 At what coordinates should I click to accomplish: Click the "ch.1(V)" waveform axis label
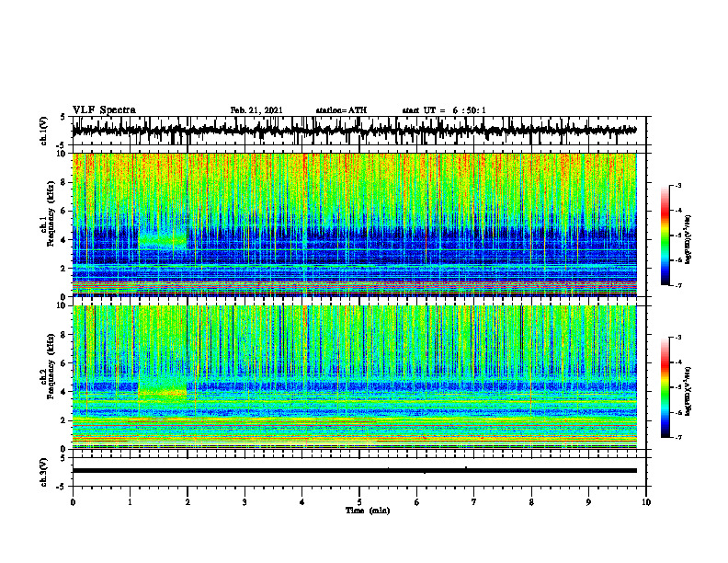tap(43, 131)
